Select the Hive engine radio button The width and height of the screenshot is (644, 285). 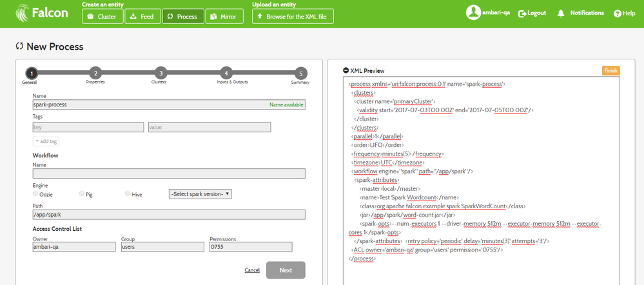[128, 193]
